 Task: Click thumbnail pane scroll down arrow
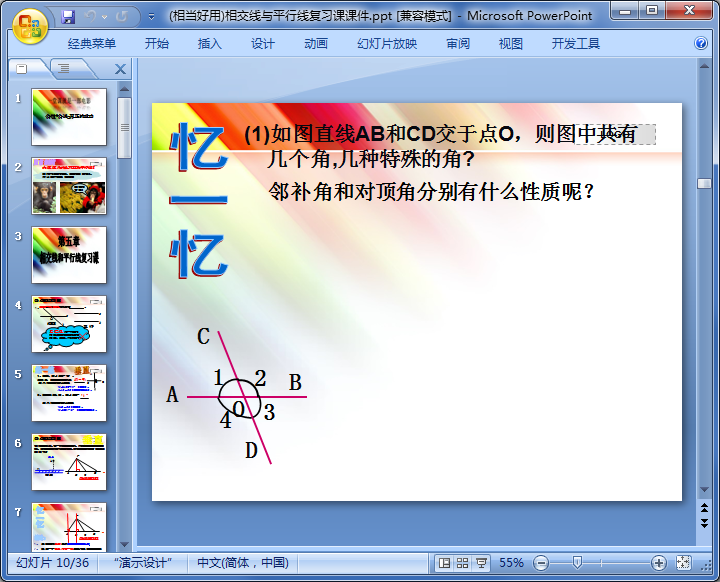coord(124,544)
